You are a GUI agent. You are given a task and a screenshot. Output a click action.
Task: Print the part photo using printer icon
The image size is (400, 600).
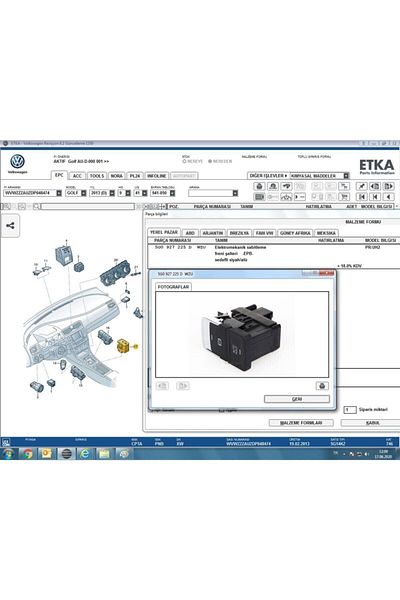pyautogui.click(x=322, y=386)
